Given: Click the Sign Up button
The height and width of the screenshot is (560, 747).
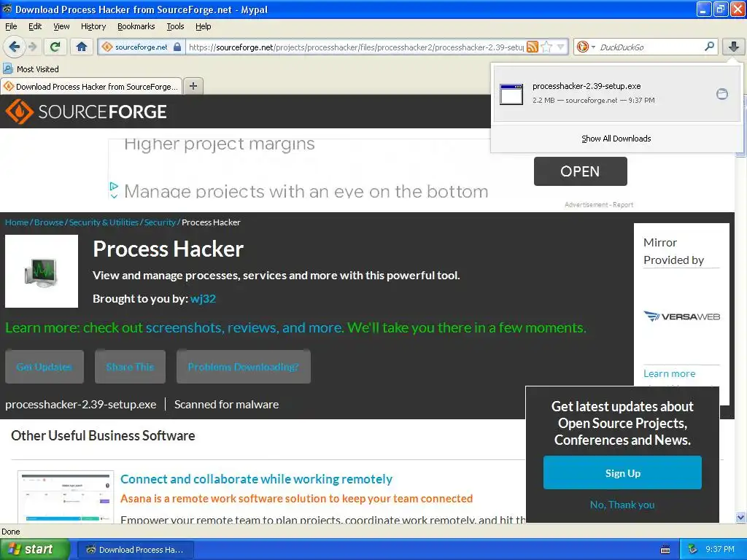Looking at the screenshot, I should [x=622, y=472].
